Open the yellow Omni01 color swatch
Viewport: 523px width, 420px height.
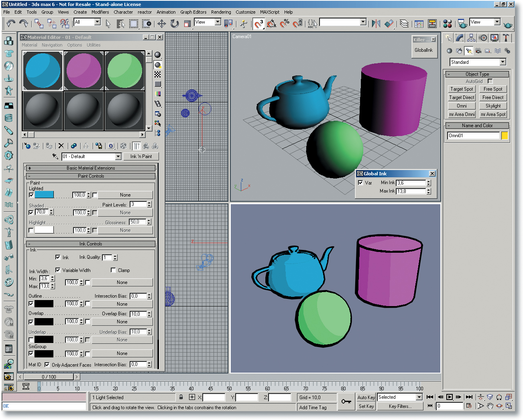pos(505,136)
